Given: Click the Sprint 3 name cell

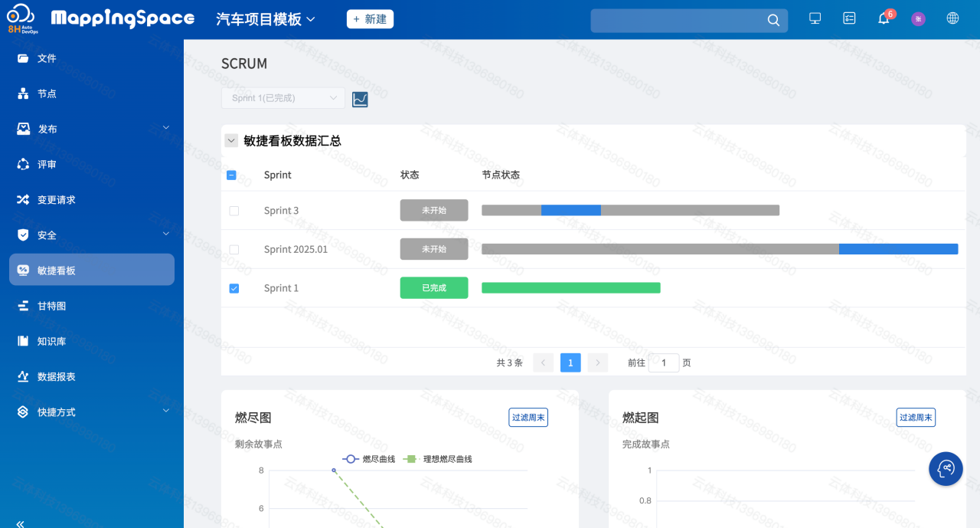Looking at the screenshot, I should pos(281,210).
